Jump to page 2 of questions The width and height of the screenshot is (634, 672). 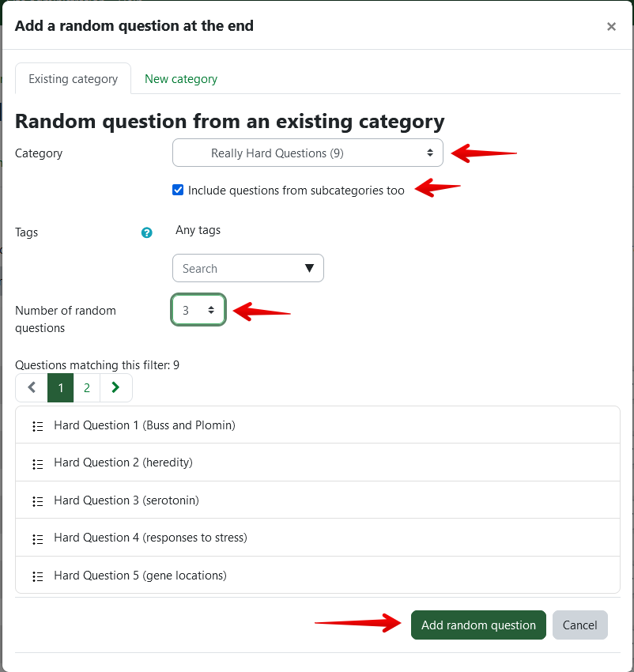[87, 387]
